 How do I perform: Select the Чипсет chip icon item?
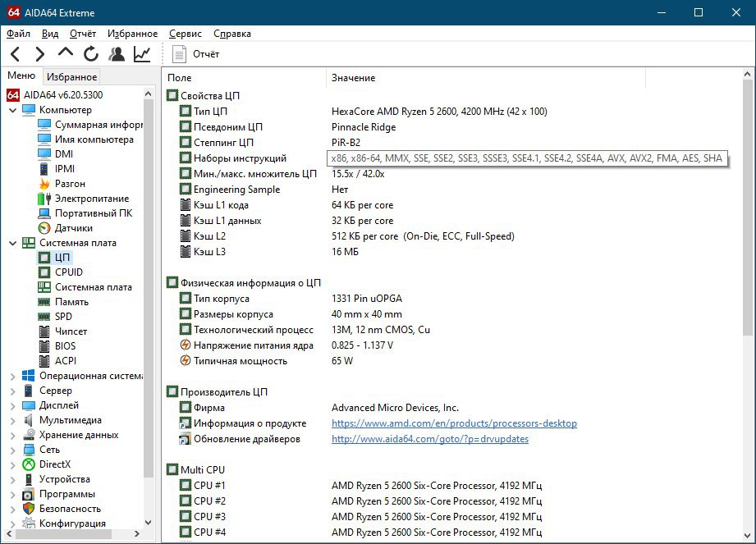tap(44, 331)
